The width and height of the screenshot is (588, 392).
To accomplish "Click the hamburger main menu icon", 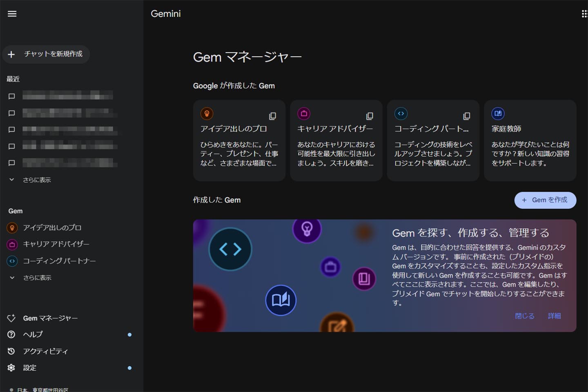I will pyautogui.click(x=12, y=14).
